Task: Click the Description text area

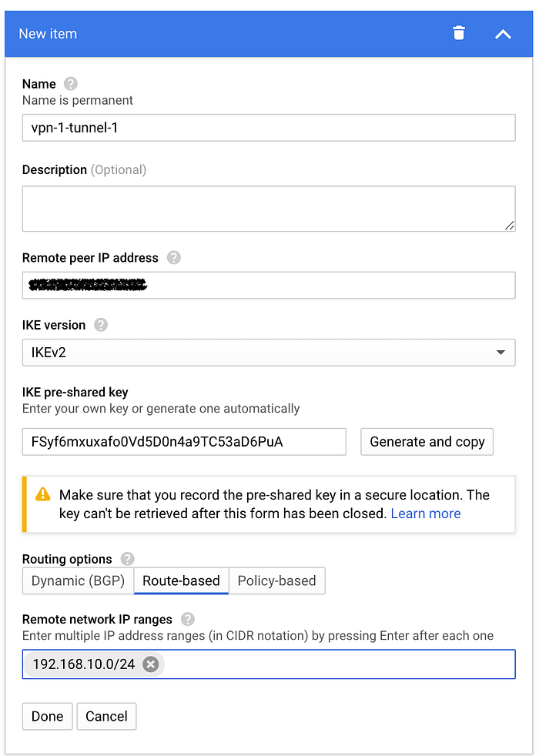Action: click(268, 209)
